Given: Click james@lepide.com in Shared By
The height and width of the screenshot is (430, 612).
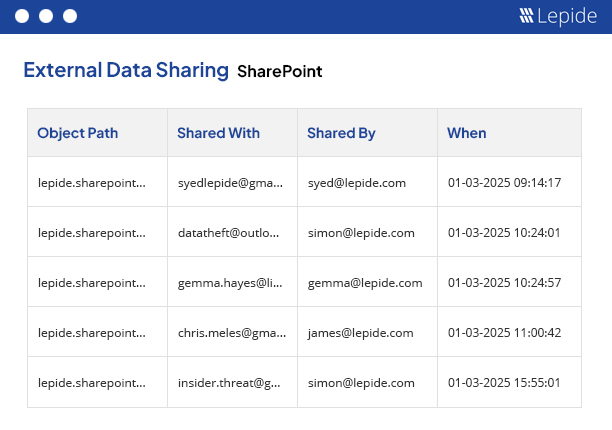Looking at the screenshot, I should click(x=360, y=333).
